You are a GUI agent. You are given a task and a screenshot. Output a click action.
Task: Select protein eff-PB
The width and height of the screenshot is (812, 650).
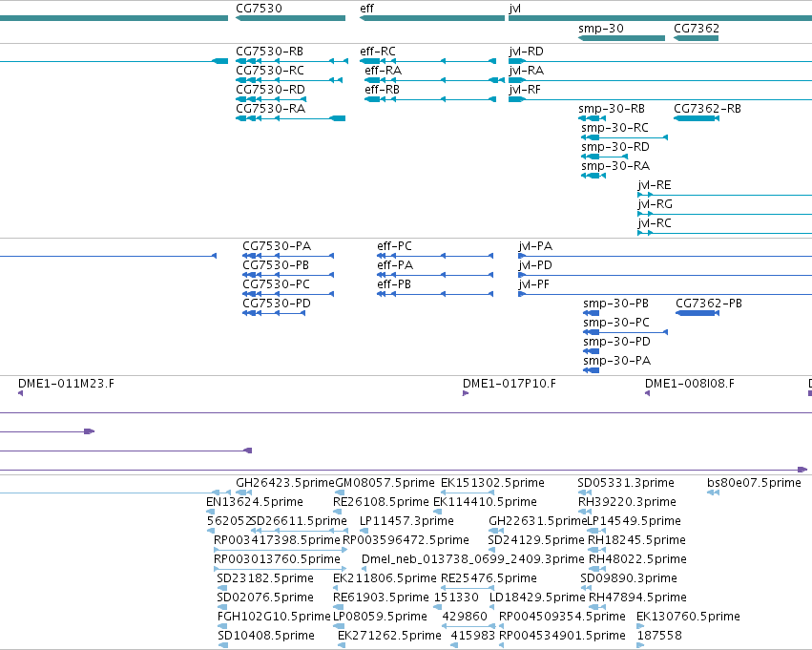[x=435, y=294]
